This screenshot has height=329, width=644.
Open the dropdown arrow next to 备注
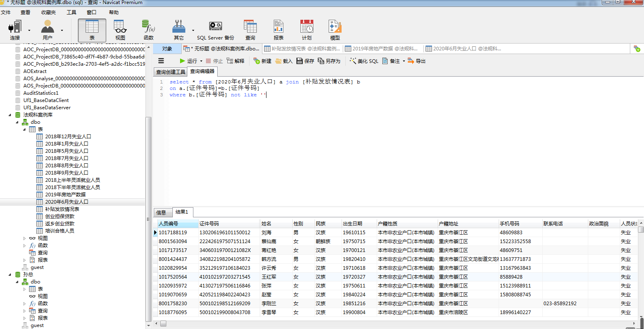404,61
